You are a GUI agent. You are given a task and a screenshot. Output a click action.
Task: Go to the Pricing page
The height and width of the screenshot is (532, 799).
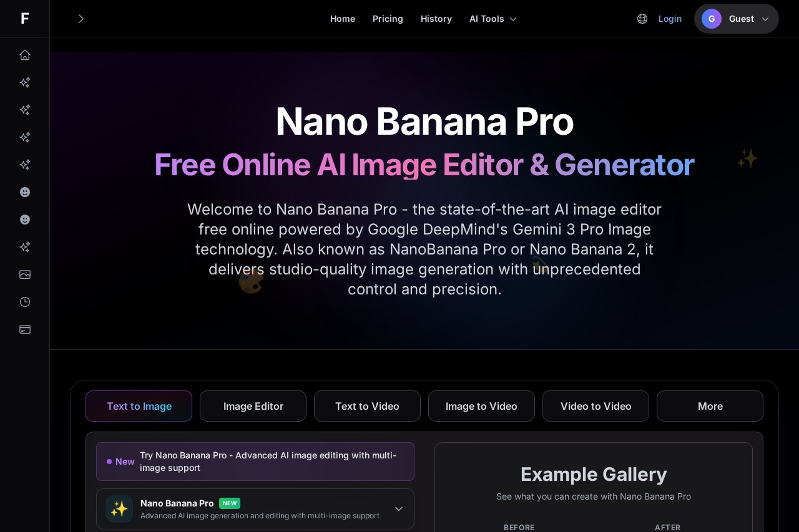[x=388, y=19]
